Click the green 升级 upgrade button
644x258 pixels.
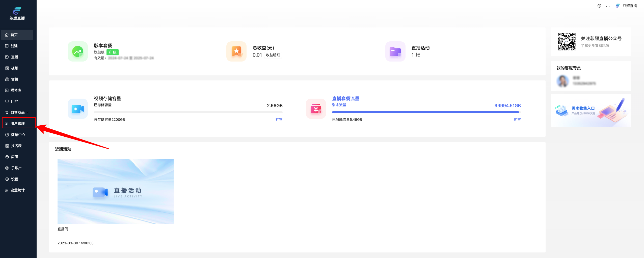[113, 52]
